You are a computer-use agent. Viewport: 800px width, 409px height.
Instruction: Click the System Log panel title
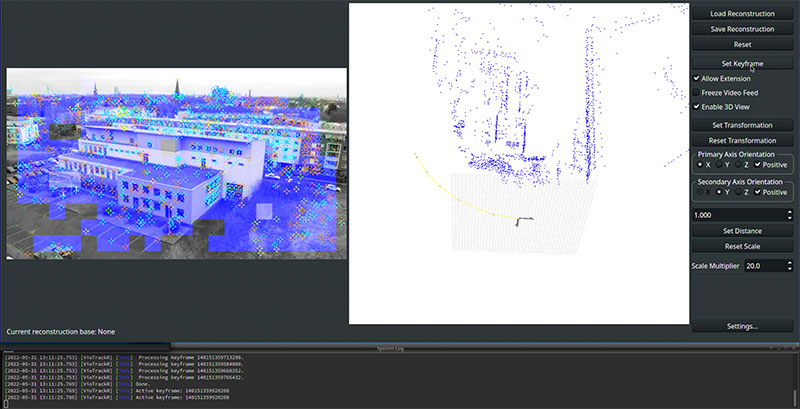tap(389, 348)
